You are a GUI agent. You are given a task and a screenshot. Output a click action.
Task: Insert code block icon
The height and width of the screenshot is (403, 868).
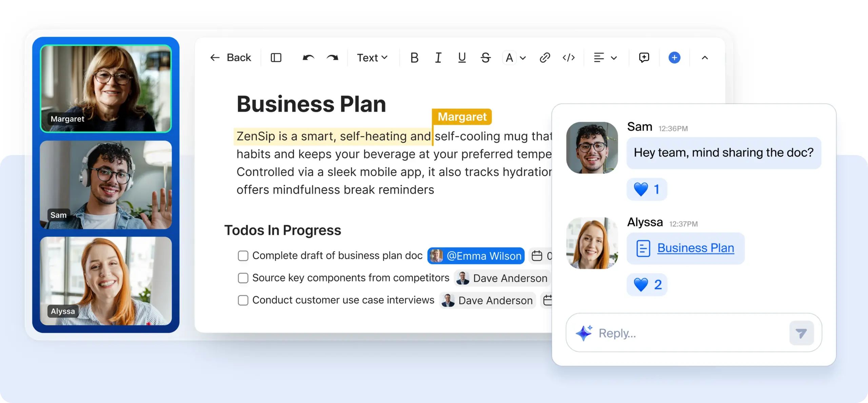pyautogui.click(x=569, y=58)
